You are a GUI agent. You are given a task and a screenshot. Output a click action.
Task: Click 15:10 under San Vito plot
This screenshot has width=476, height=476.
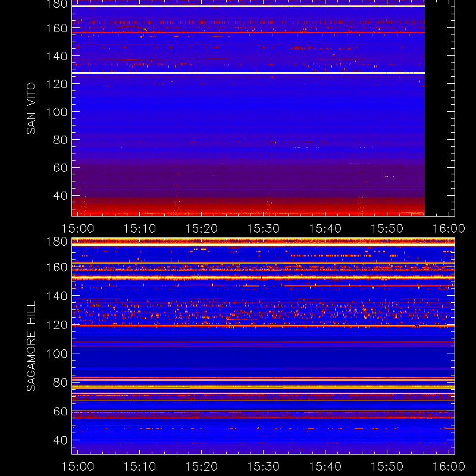[140, 228]
